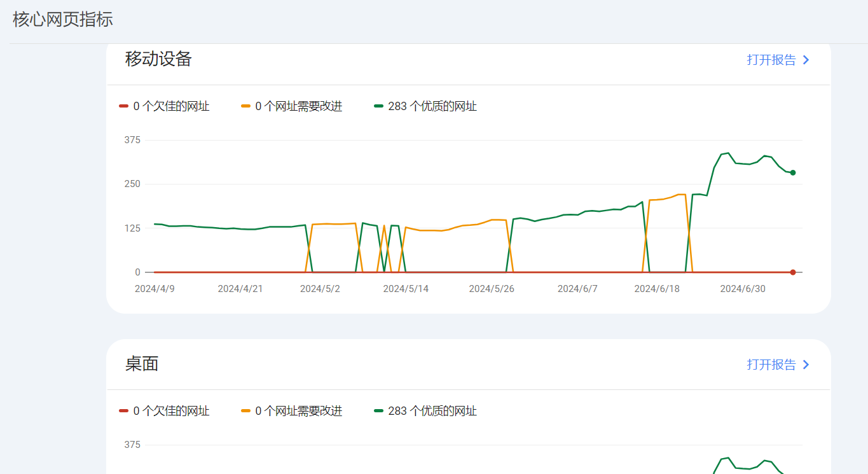Viewport: 868px width, 474px height.
Task: Click the red legend dash in 移动设备 card
Action: click(x=123, y=106)
